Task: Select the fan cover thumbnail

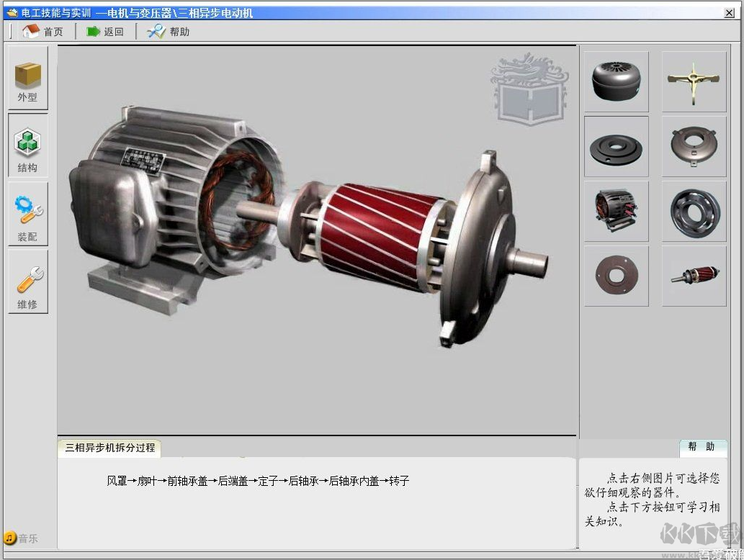Action: [616, 81]
